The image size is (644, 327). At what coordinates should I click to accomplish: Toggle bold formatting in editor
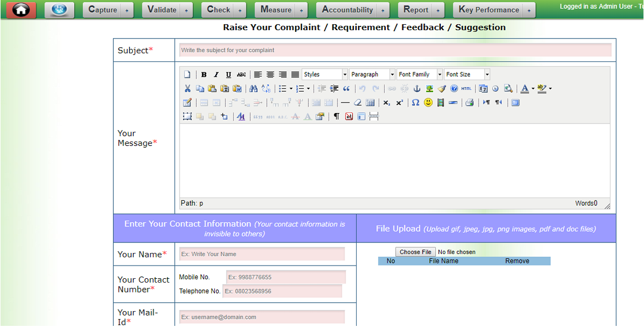[204, 75]
